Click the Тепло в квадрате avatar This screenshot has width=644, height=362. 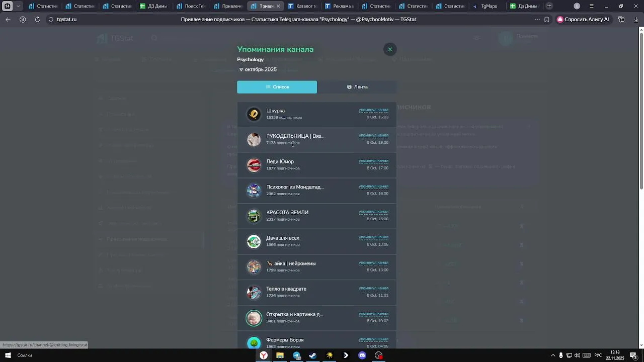pos(254,292)
